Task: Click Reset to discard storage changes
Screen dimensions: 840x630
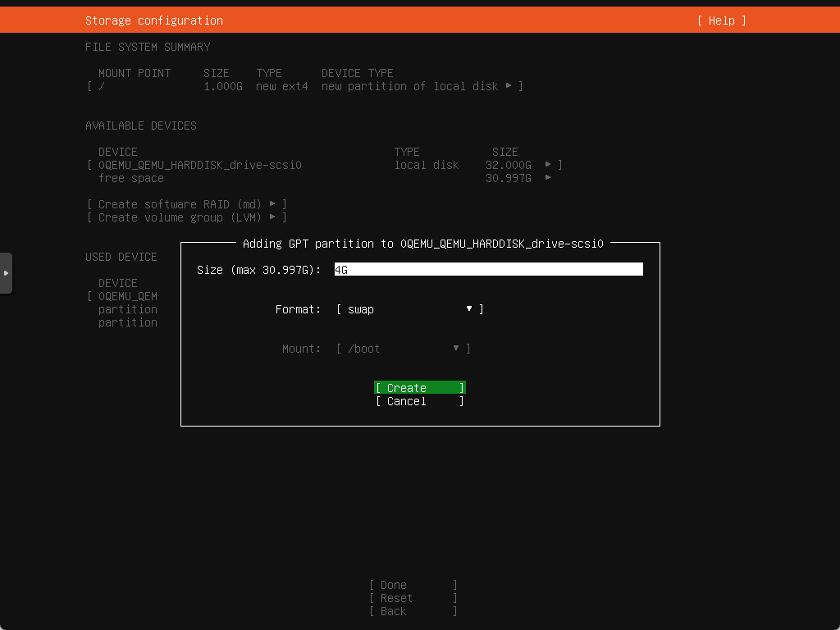Action: pos(413,598)
